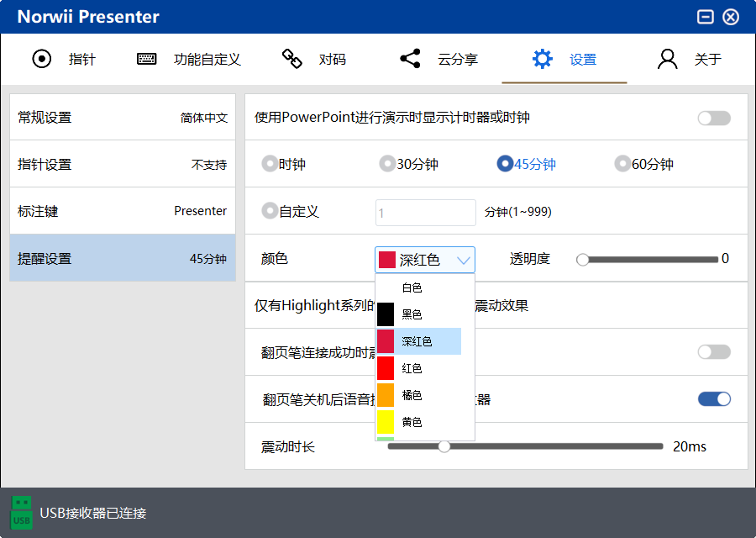The image size is (756, 538).
Task: Enable PowerPoint timer or clock display toggle
Action: [x=714, y=118]
